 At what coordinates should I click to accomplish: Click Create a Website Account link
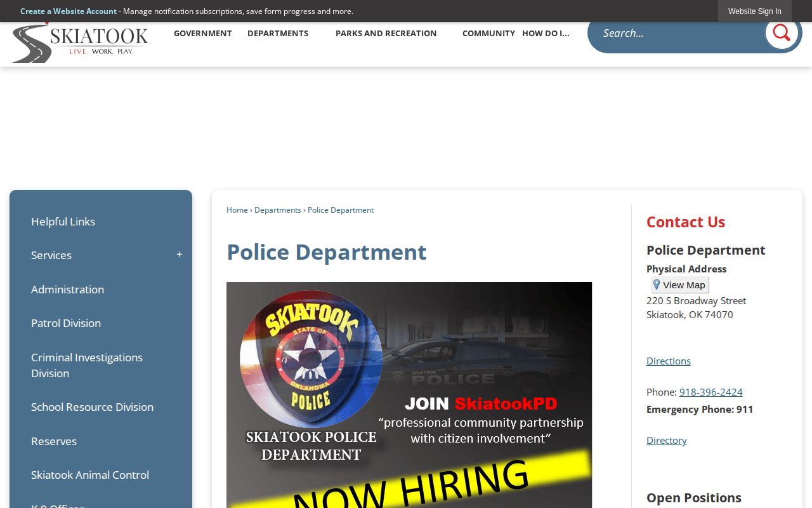click(x=69, y=11)
